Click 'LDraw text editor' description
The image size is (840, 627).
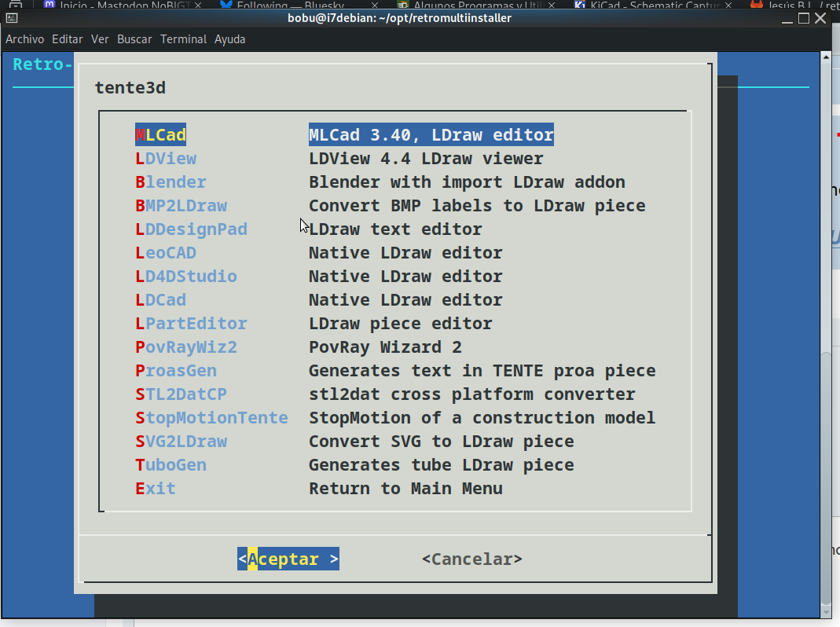pyautogui.click(x=395, y=229)
